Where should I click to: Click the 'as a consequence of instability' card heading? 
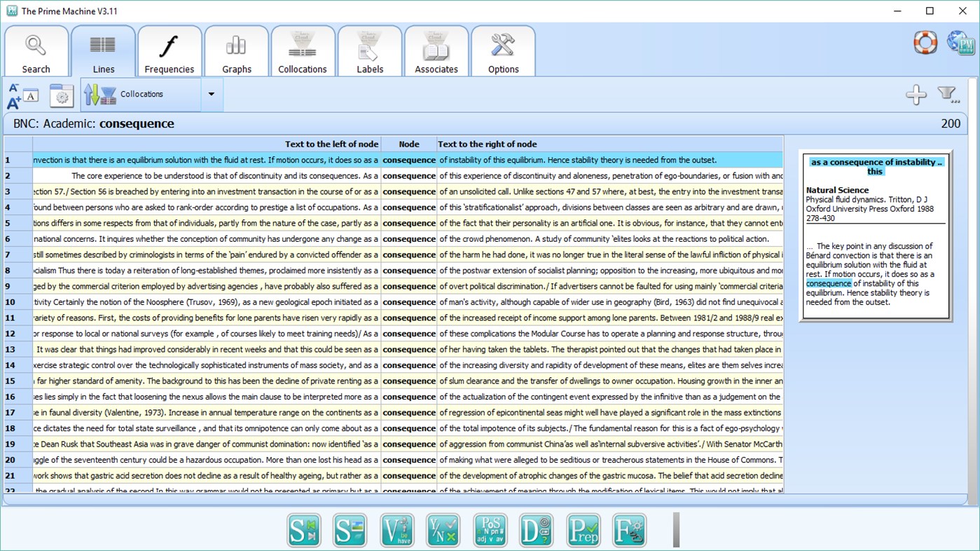click(877, 166)
